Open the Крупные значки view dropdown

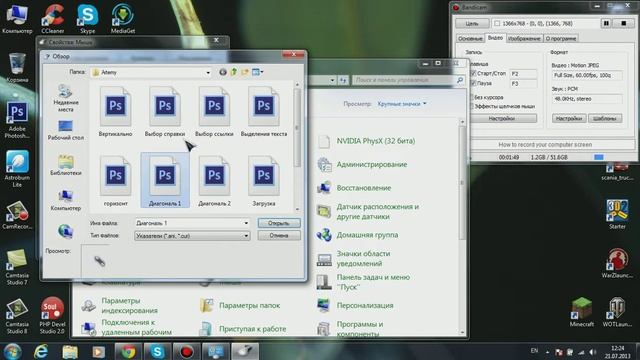[402, 104]
